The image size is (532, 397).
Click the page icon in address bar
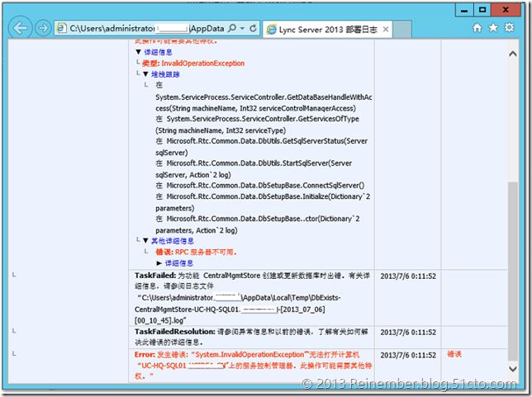click(61, 29)
